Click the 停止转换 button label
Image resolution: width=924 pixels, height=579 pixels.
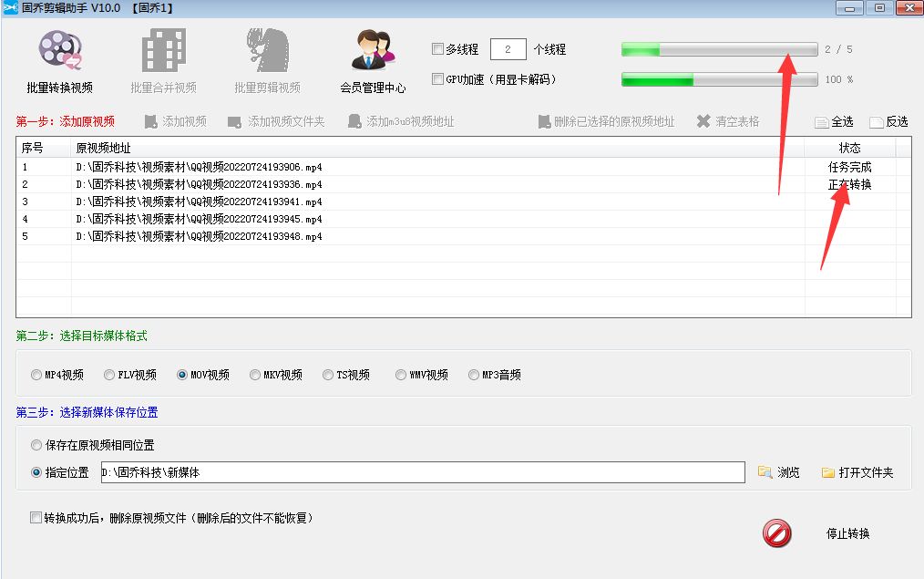click(848, 533)
